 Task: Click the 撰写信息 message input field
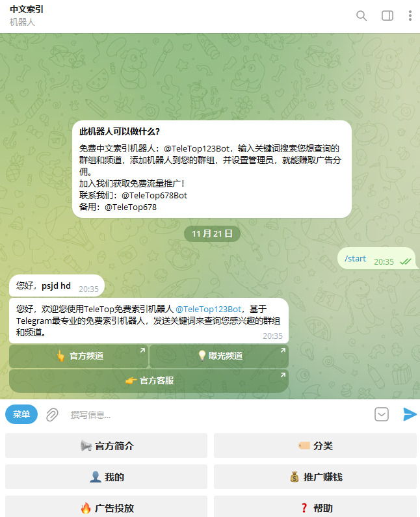point(218,414)
